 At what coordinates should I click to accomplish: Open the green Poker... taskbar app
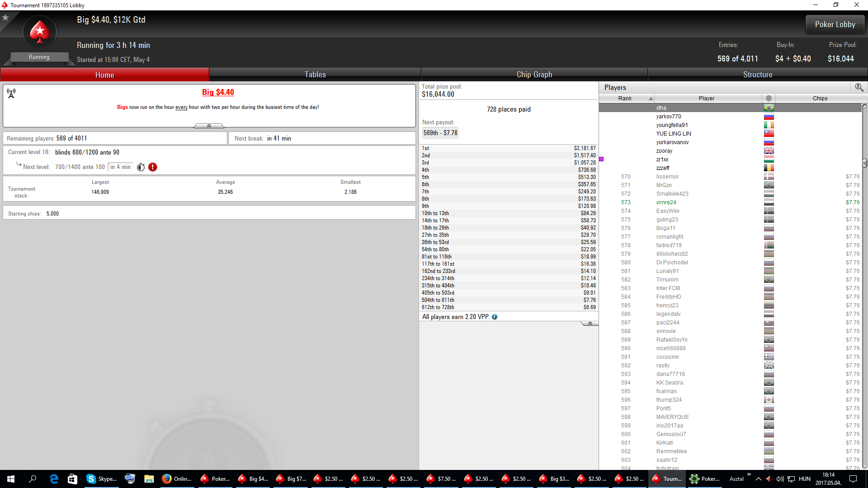[705, 479]
